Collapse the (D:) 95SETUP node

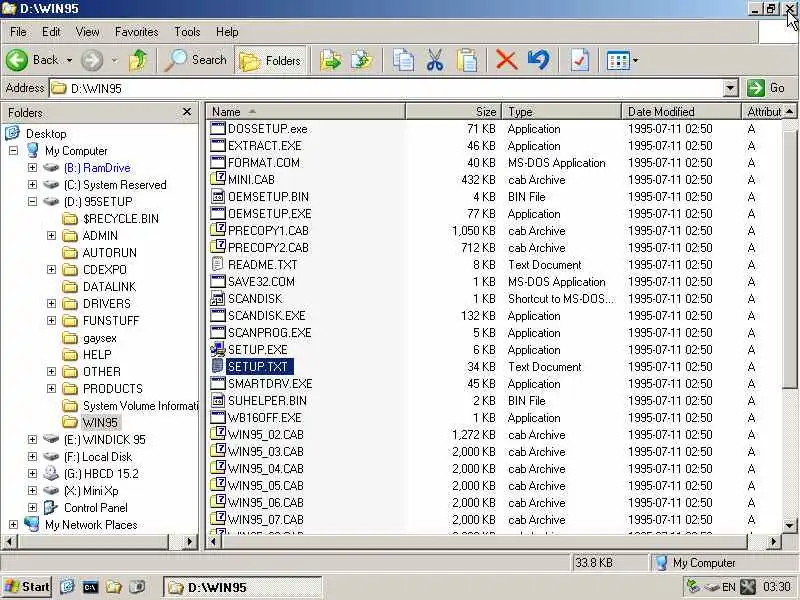pos(32,202)
